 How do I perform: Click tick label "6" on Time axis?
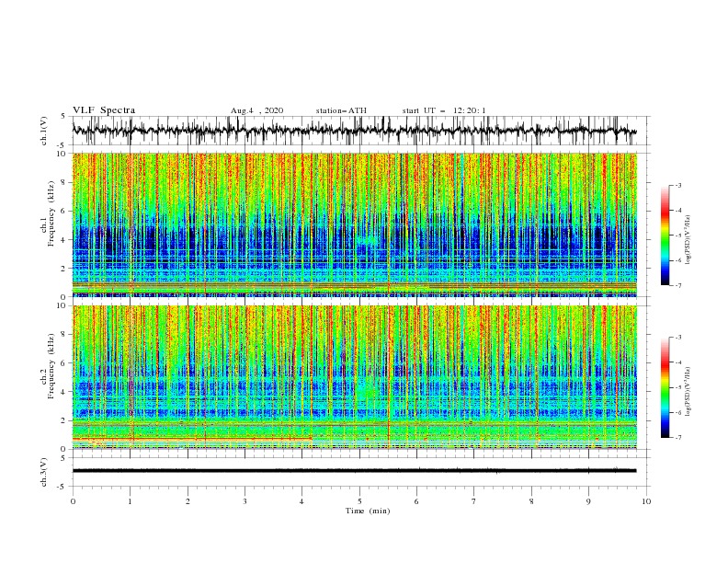pyautogui.click(x=416, y=501)
